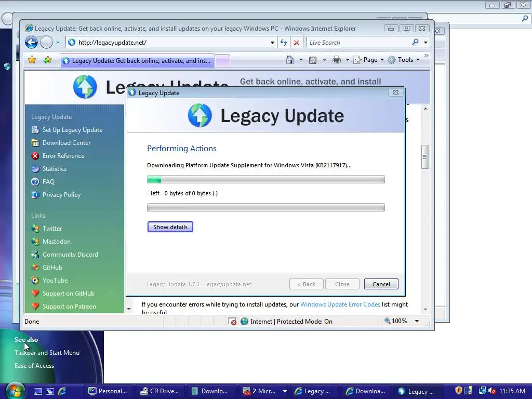Click the Support on Patreon heart icon
Viewport: 532px width, 399px height.
click(x=35, y=306)
